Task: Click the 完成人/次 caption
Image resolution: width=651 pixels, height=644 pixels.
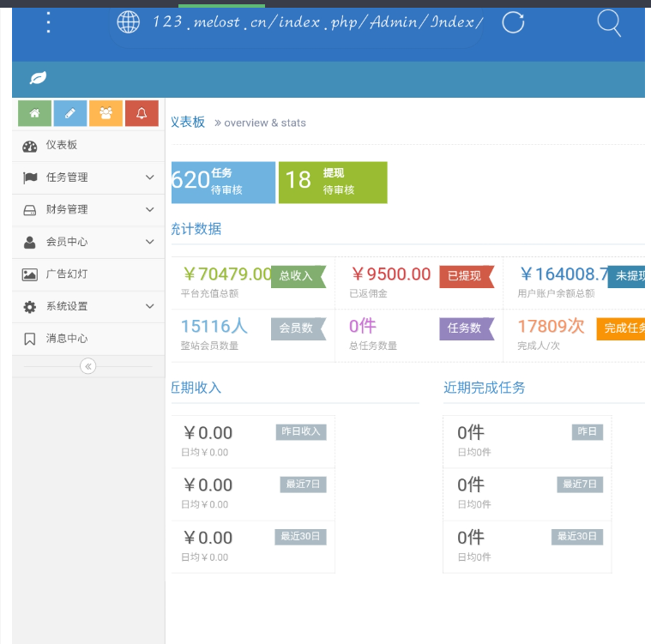Action: pyautogui.click(x=539, y=346)
